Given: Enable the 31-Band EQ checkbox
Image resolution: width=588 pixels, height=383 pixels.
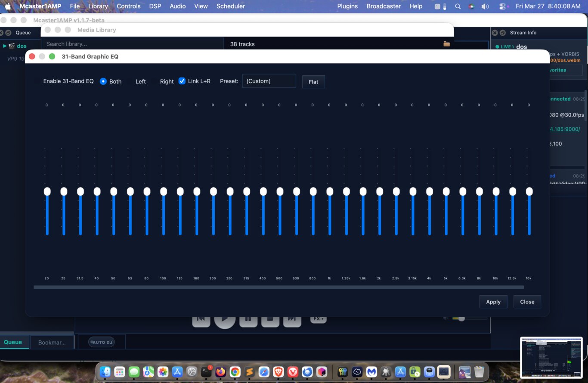Looking at the screenshot, I should [65, 81].
